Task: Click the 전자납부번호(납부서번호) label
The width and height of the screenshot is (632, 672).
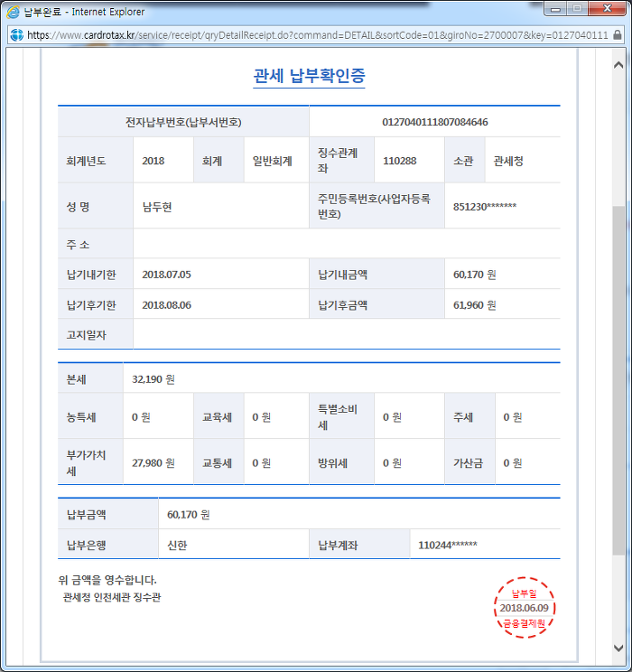Action: coord(183,122)
